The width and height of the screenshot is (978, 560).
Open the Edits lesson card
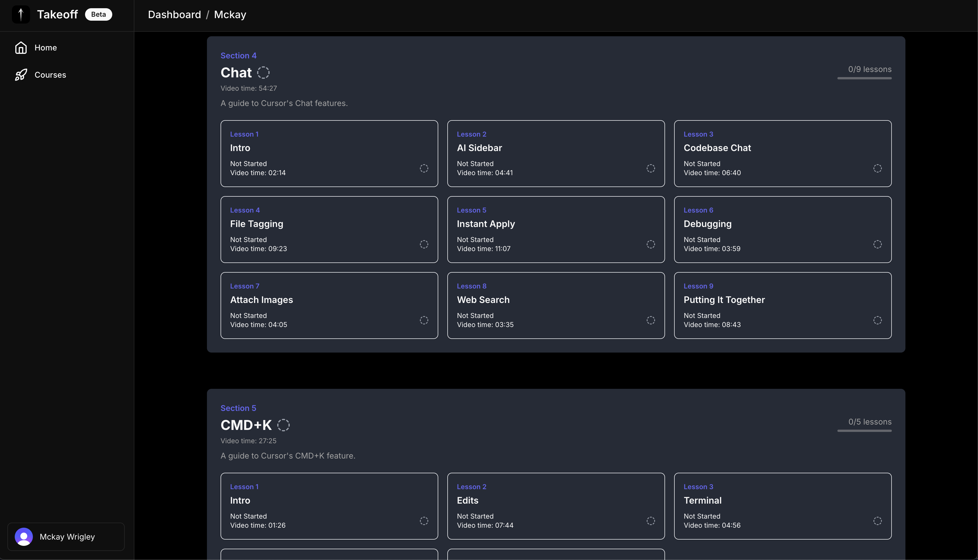pos(556,506)
